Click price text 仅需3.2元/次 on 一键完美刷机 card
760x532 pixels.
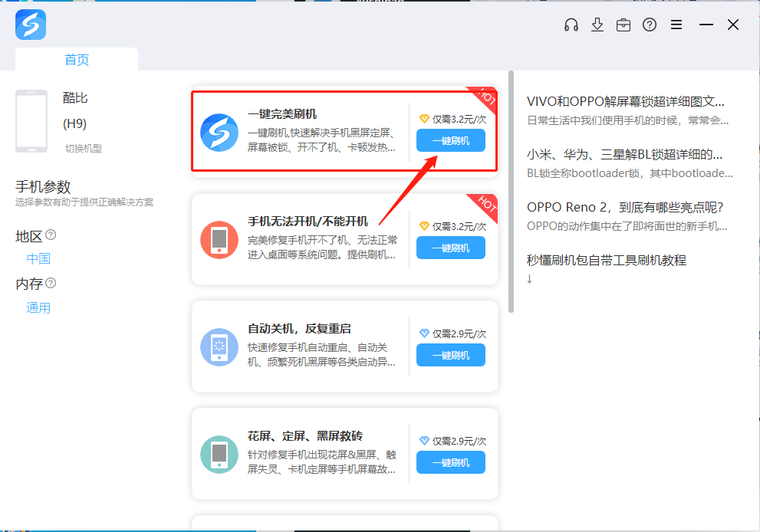[459, 119]
